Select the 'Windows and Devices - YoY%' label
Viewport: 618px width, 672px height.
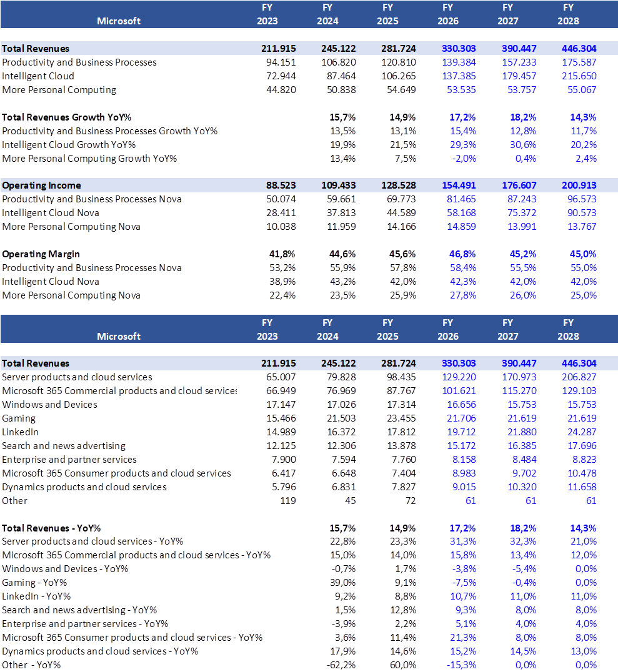click(65, 569)
